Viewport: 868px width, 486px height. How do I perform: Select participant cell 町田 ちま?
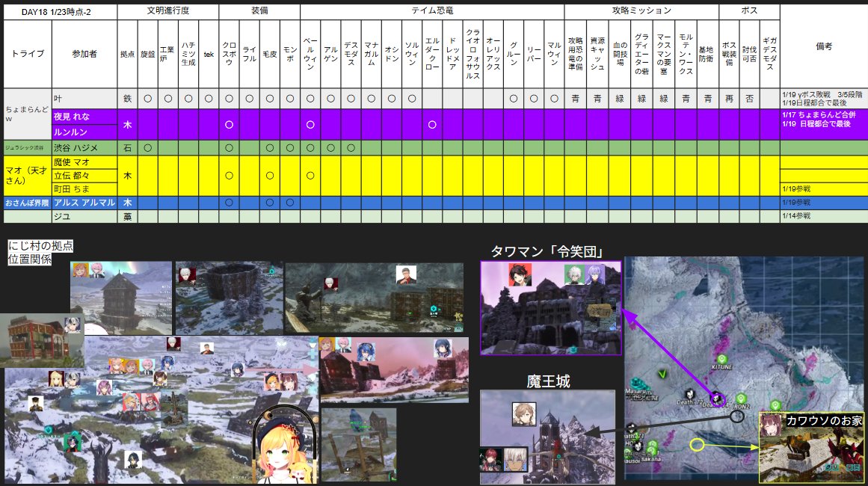[84, 188]
